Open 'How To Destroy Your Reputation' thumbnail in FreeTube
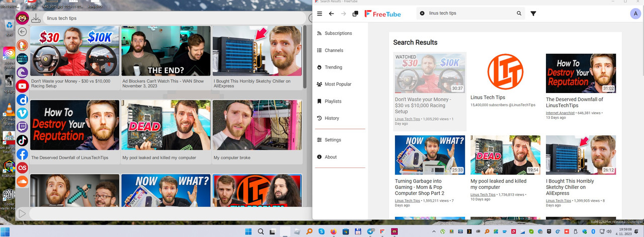Screen dimensions: 644x237 pyautogui.click(x=581, y=73)
